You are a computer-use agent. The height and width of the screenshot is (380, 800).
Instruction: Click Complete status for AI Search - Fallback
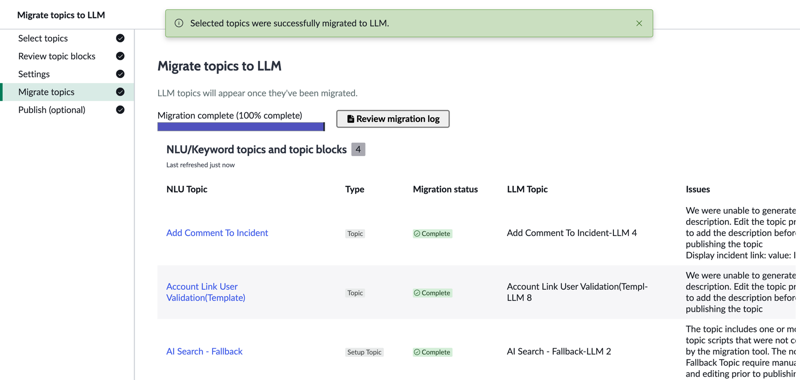coord(433,352)
